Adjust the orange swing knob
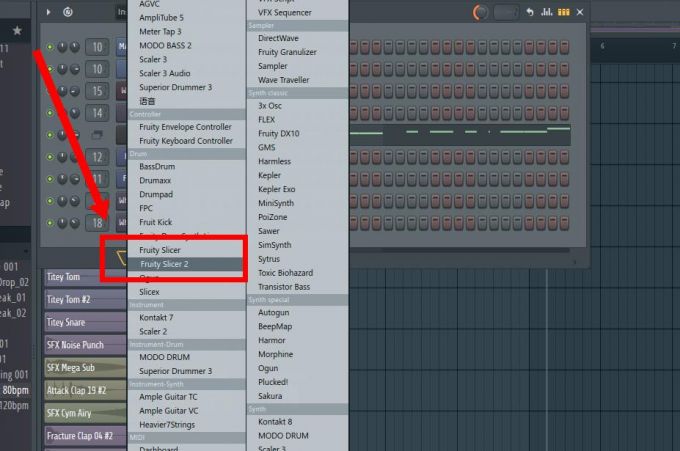Image resolution: width=680 pixels, height=451 pixels. click(x=480, y=13)
